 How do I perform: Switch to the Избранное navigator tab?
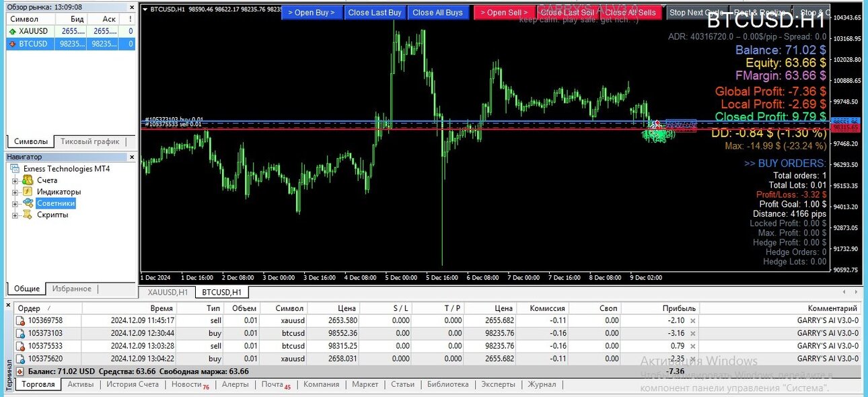point(72,289)
